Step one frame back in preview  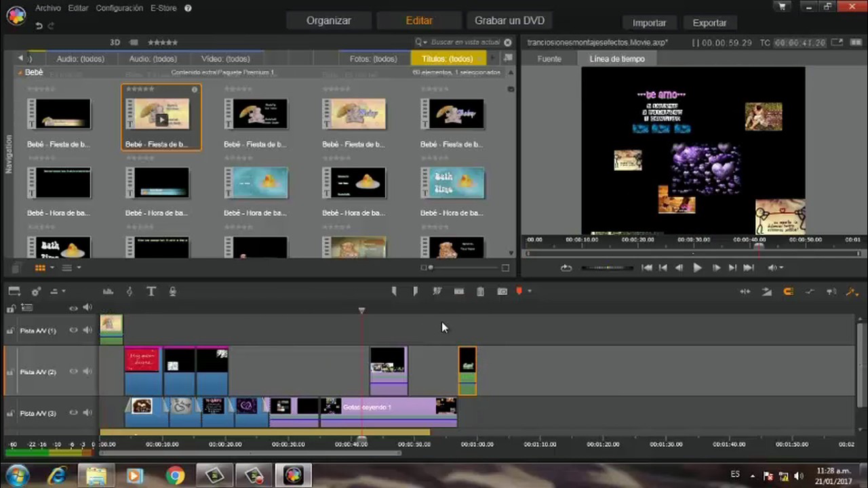tap(679, 268)
